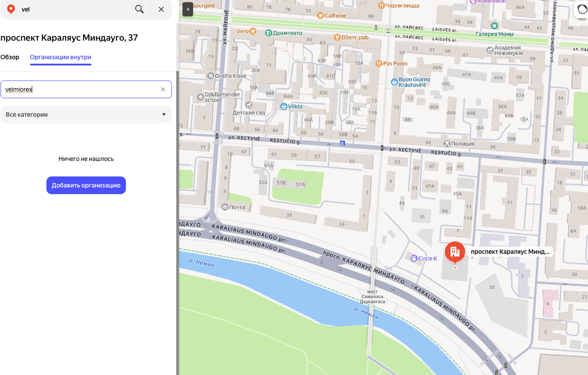Viewport: 588px width, 375px height.
Task: Click the Vilkta shop marker
Action: pos(284,107)
